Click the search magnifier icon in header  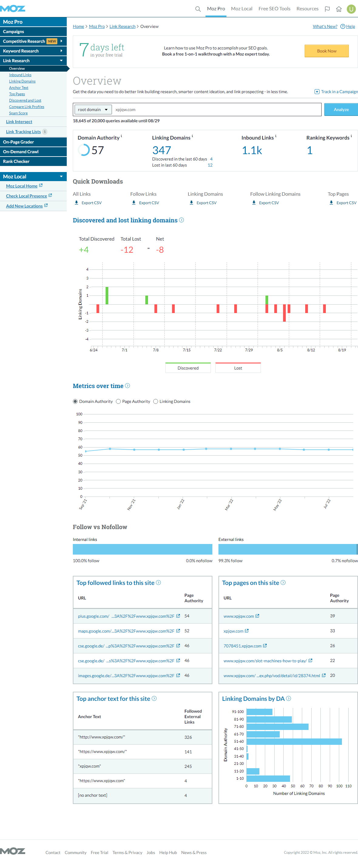click(x=198, y=9)
